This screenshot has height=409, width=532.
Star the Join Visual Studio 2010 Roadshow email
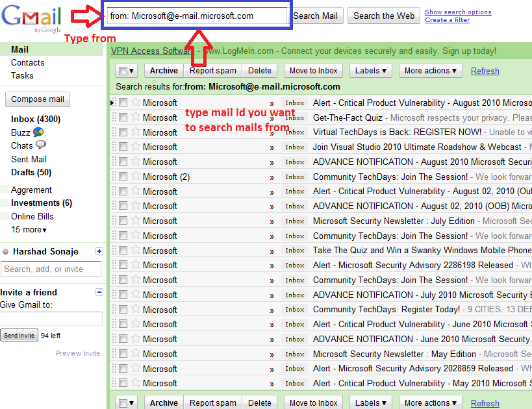(135, 147)
